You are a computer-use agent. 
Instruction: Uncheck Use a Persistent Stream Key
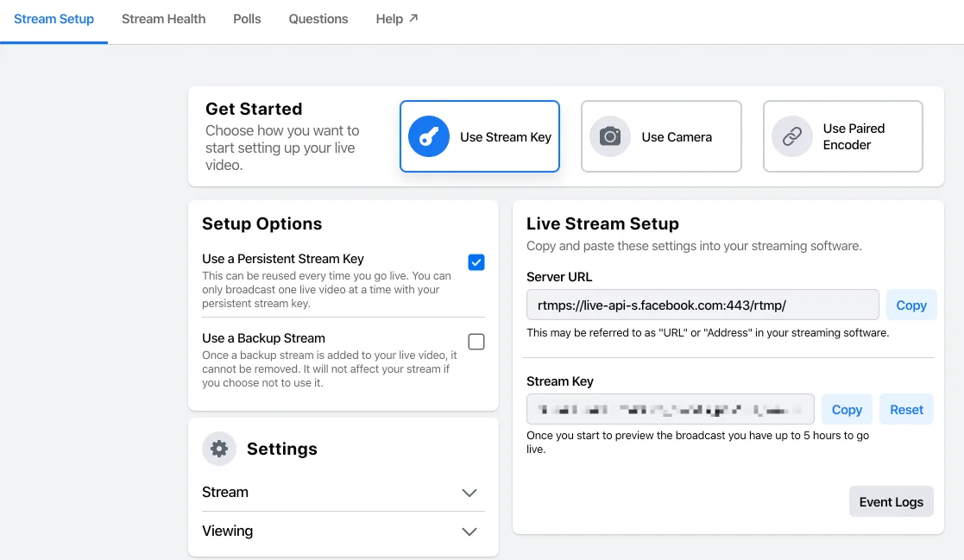476,262
